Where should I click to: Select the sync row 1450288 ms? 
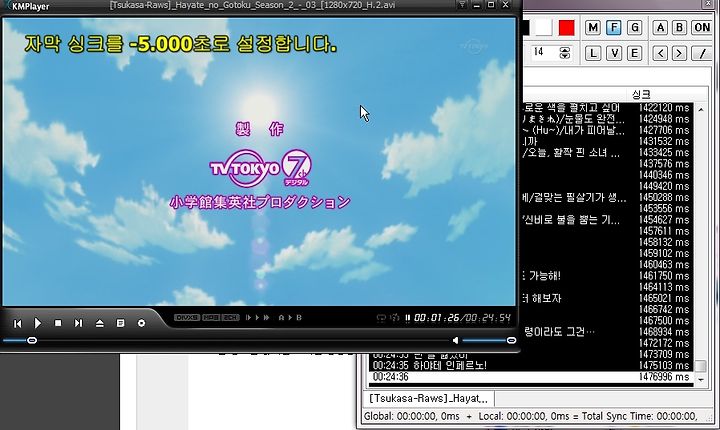(x=608, y=198)
